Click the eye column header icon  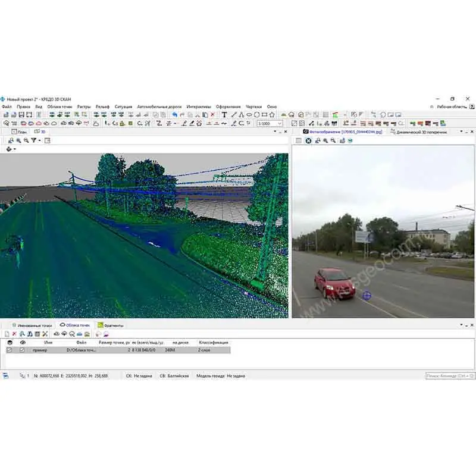click(x=23, y=343)
